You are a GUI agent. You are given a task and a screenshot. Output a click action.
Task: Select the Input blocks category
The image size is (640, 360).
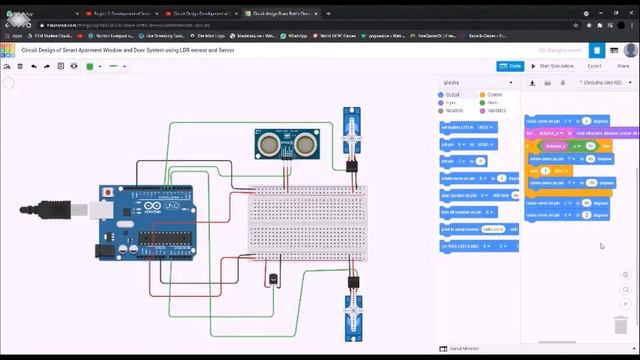tap(447, 103)
